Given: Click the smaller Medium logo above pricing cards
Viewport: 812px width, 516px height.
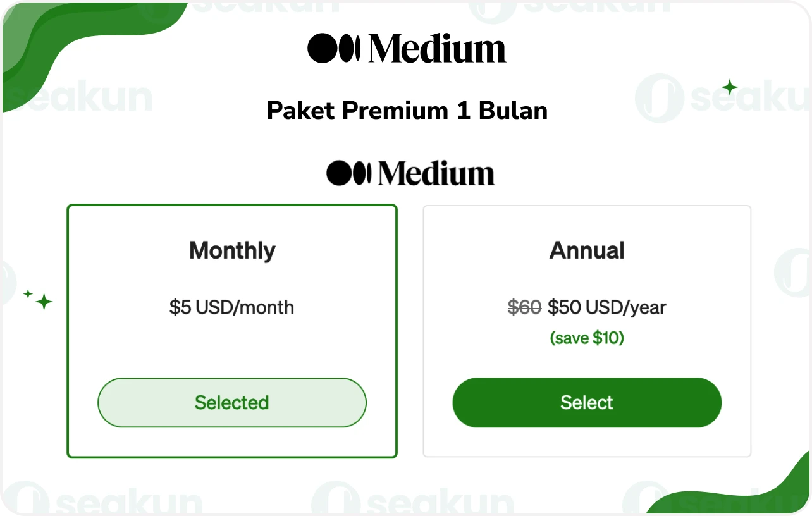Looking at the screenshot, I should point(410,171).
